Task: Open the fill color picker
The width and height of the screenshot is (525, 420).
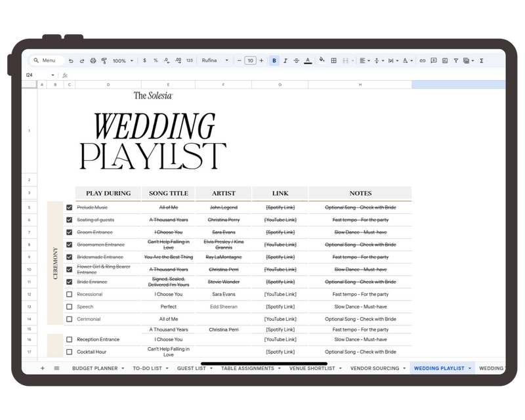Action: tap(322, 60)
